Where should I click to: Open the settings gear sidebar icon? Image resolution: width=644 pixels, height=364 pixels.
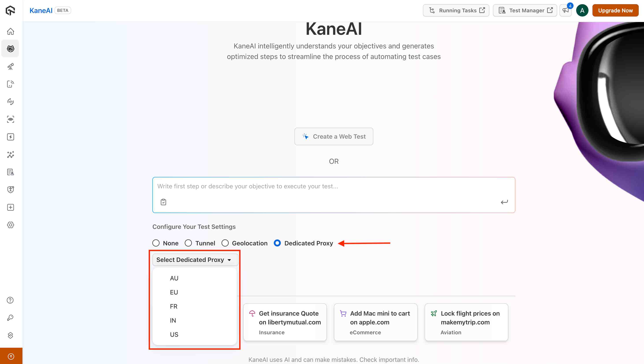[x=11, y=225]
